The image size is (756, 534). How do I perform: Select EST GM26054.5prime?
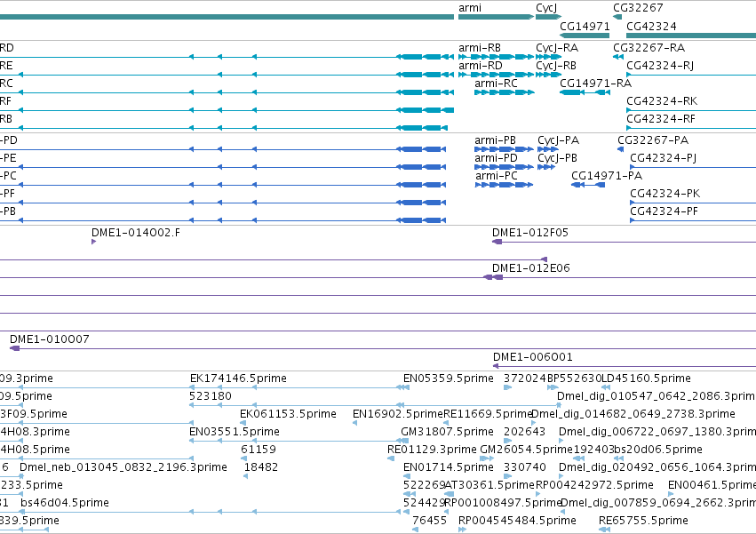click(527, 450)
